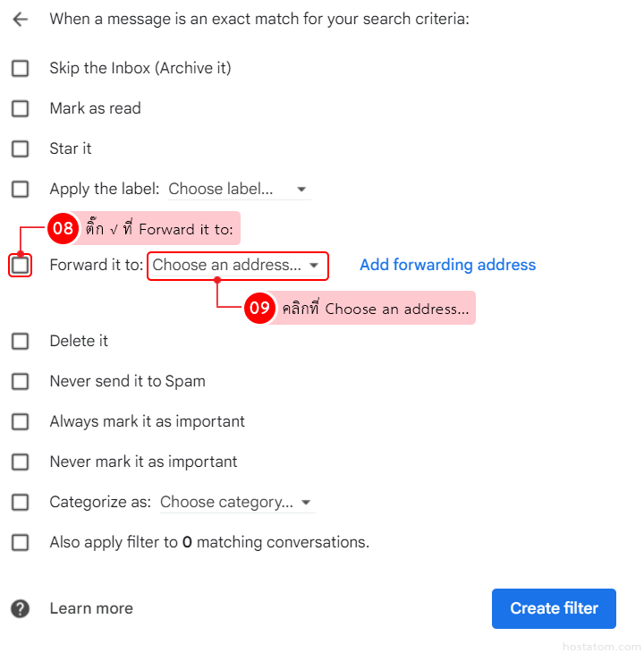Image resolution: width=644 pixels, height=653 pixels.
Task: Click the help question mark icon
Action: point(21,608)
